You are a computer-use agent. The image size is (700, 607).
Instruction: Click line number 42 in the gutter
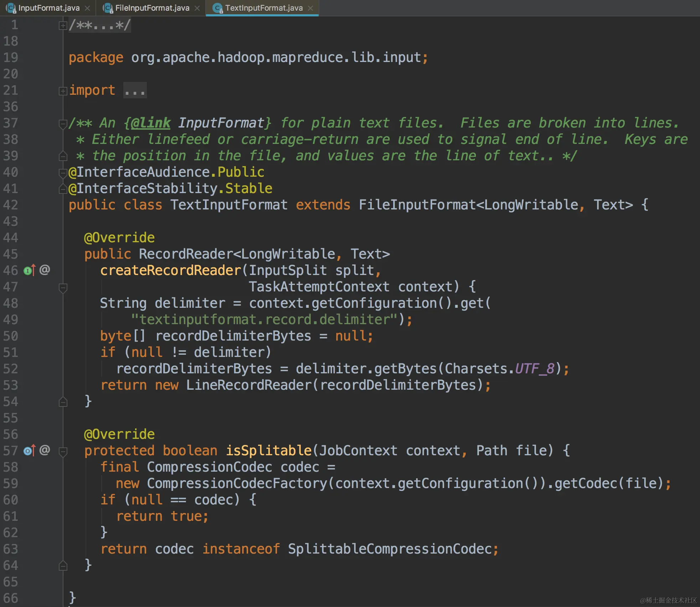[x=11, y=205]
